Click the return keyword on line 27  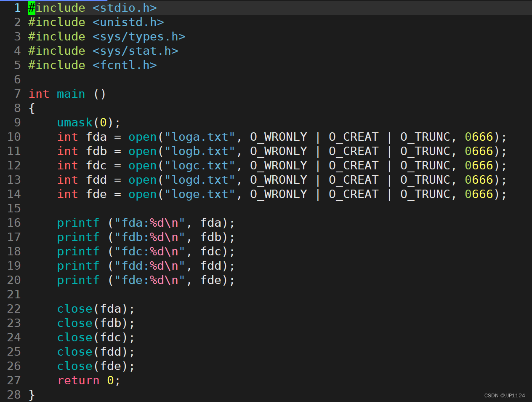[x=78, y=381]
